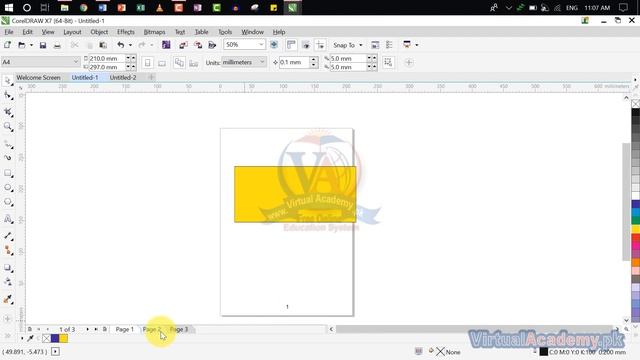Viewport: 640px width, 360px height.
Task: Select the Rectangle tool
Action: coord(7,173)
